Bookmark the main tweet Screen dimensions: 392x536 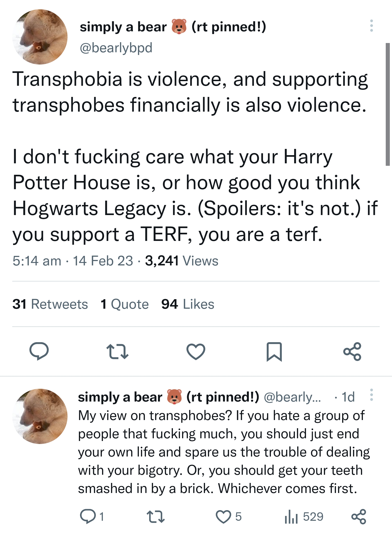(x=274, y=352)
